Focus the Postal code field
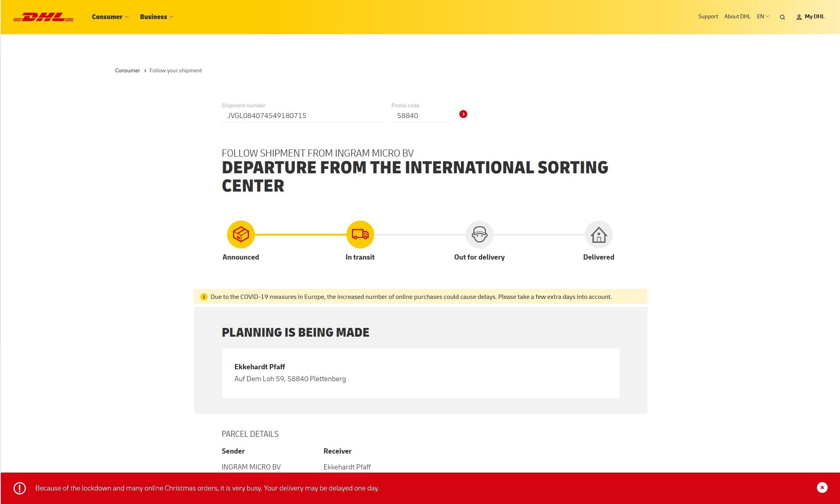Image resolution: width=840 pixels, height=504 pixels. pos(420,116)
